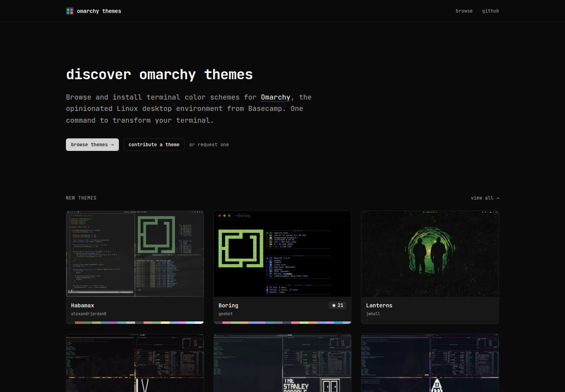Click the Habamax color palette strip
Viewport: 565px width, 392px height.
(x=135, y=323)
